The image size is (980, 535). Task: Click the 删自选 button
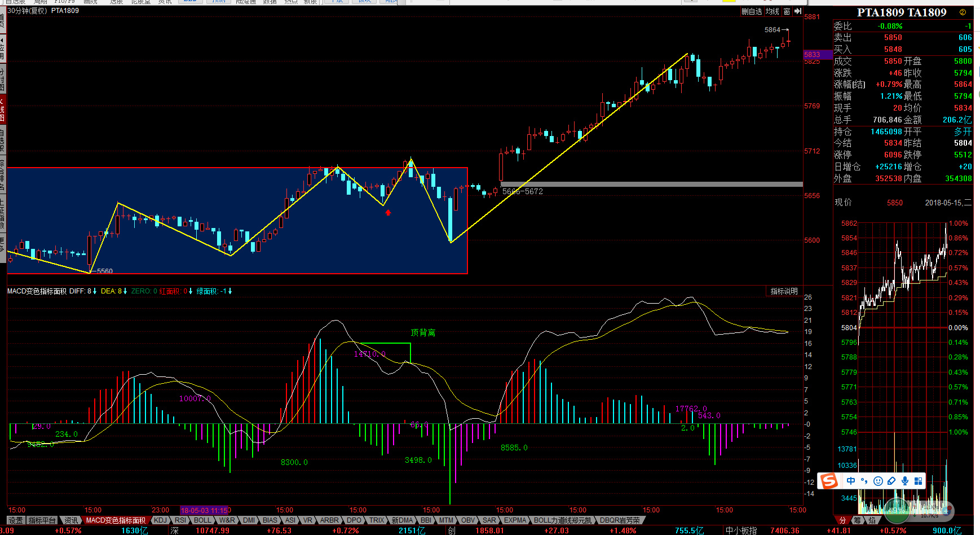click(752, 11)
